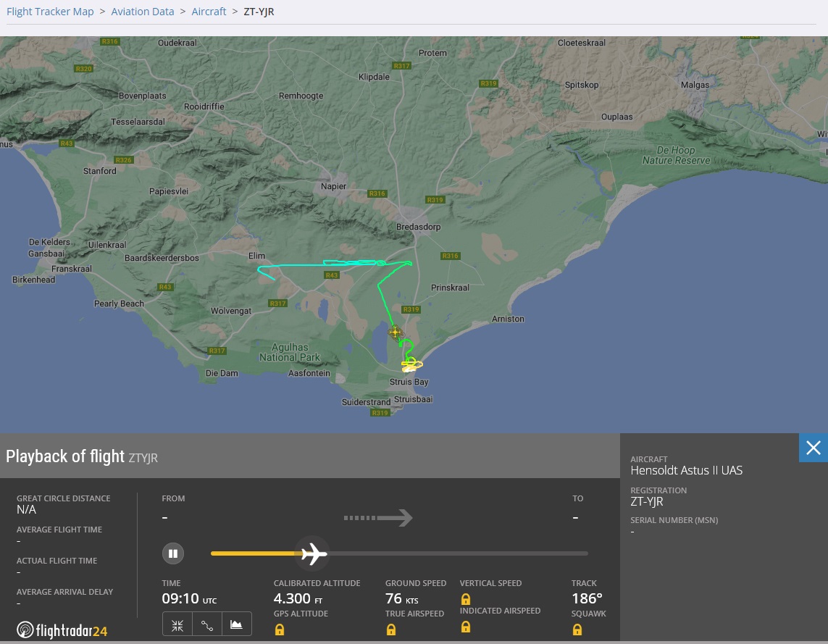The image size is (828, 644).
Task: Click the Aasfontein map label
Action: 309,373
